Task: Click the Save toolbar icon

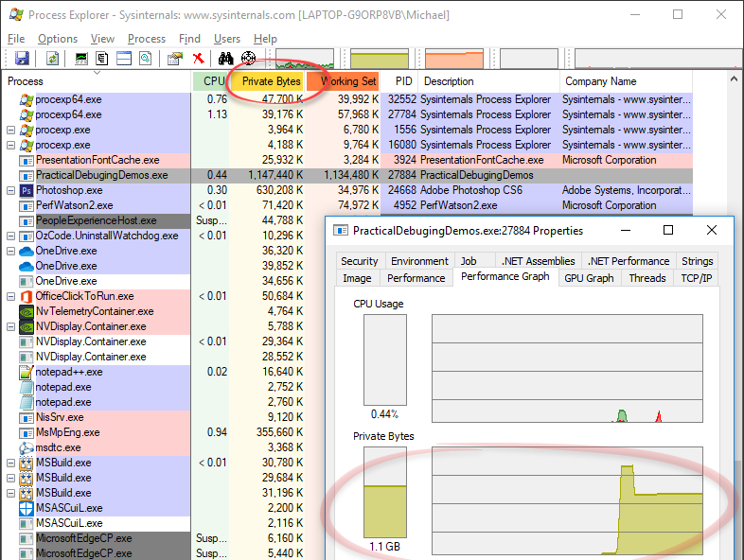Action: (x=22, y=59)
